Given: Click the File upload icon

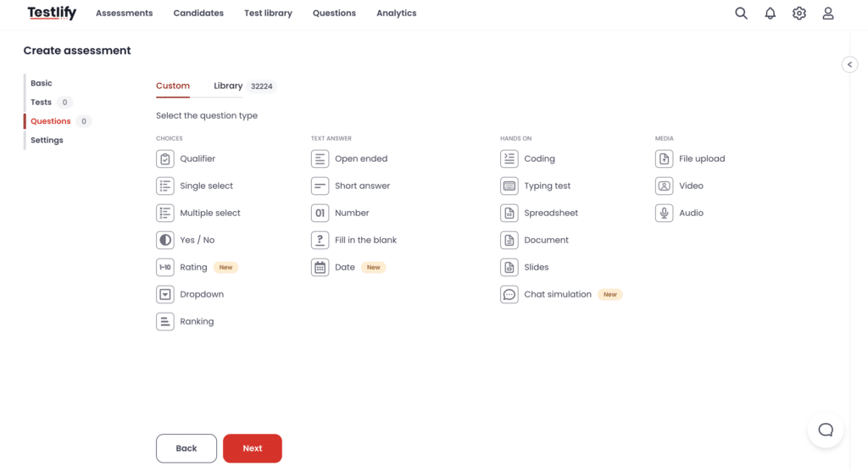Looking at the screenshot, I should coord(665,158).
